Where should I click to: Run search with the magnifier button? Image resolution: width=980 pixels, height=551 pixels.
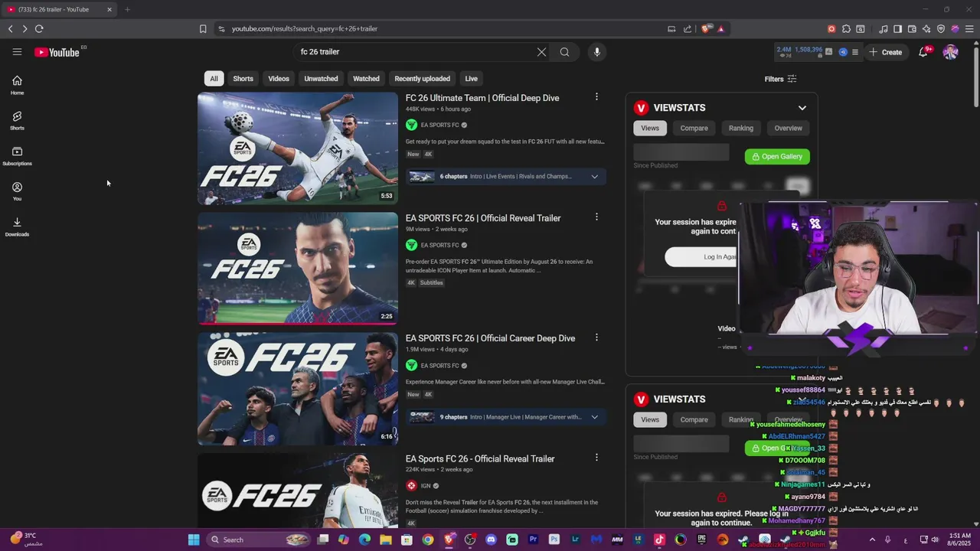564,52
